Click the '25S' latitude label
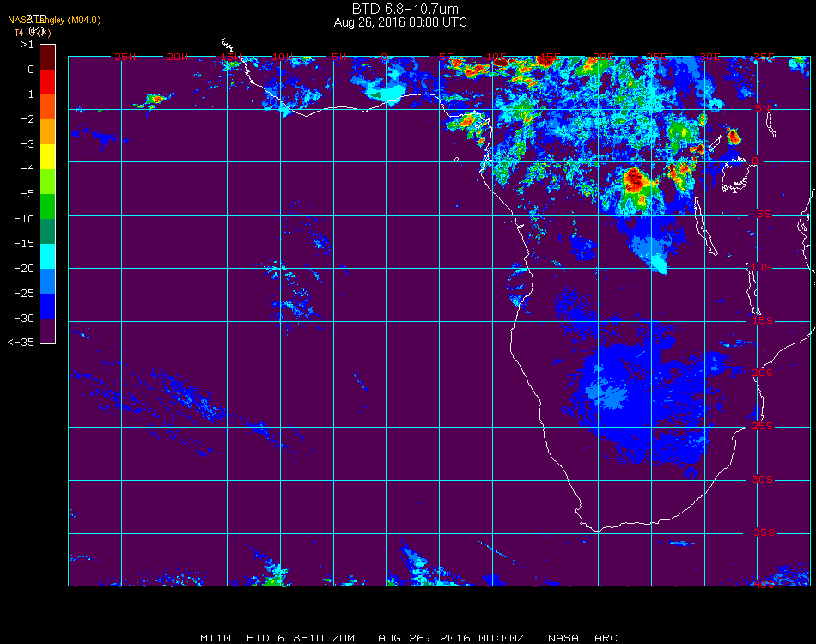 pos(763,426)
